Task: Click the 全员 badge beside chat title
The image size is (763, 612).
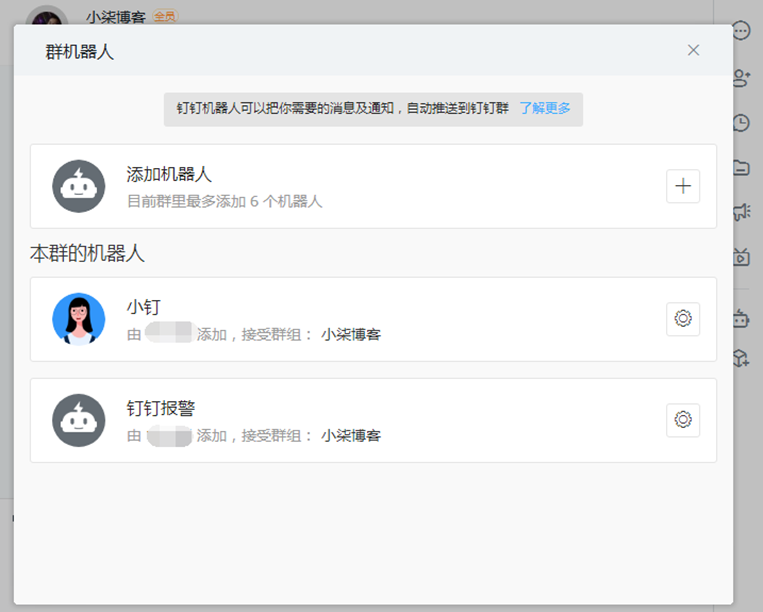Action: pos(165,17)
